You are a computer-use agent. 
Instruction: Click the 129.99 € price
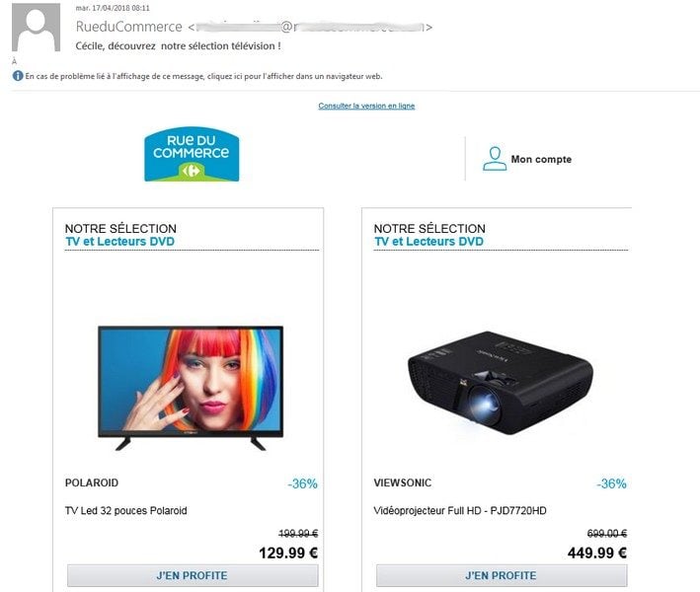pyautogui.click(x=288, y=554)
